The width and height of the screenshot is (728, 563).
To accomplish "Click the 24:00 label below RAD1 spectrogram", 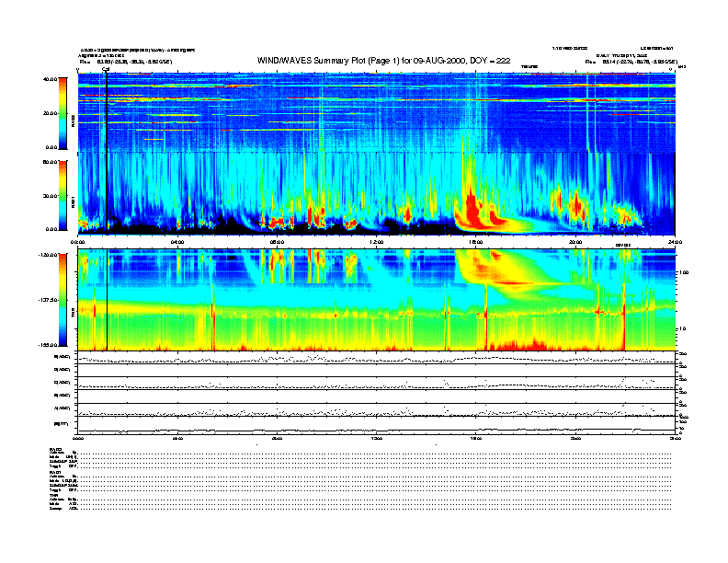I will (x=675, y=242).
